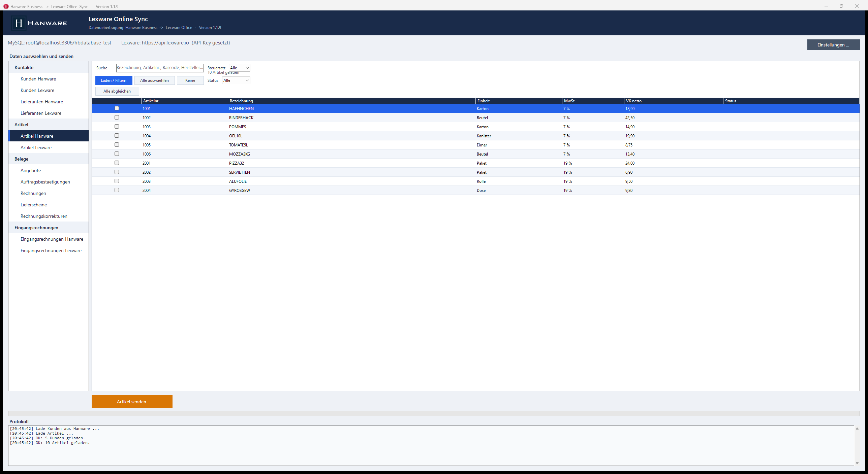
Task: Tick the checkbox for article 2001 PIZZA32
Action: click(117, 163)
